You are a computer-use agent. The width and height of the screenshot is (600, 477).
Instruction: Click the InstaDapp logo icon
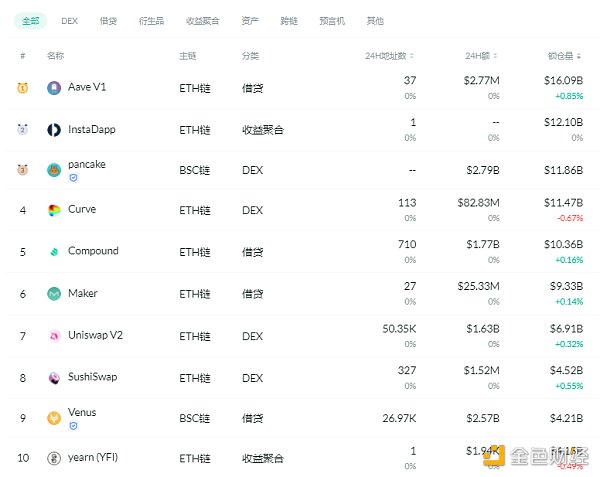(x=54, y=130)
